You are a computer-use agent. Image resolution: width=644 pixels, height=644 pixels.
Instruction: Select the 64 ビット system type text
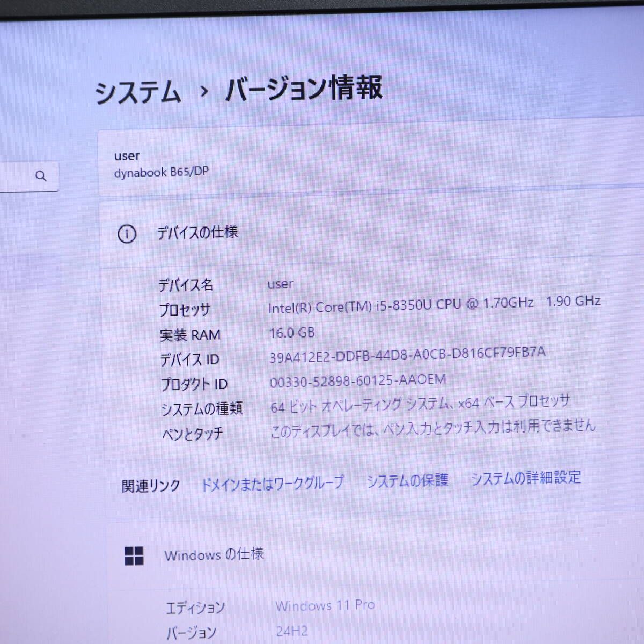pos(420,404)
